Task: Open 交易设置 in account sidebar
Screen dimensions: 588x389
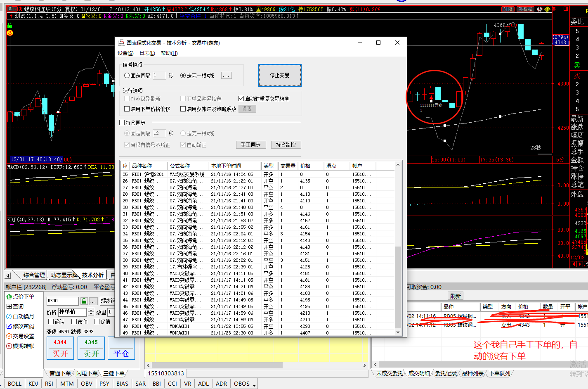Action: point(21,336)
